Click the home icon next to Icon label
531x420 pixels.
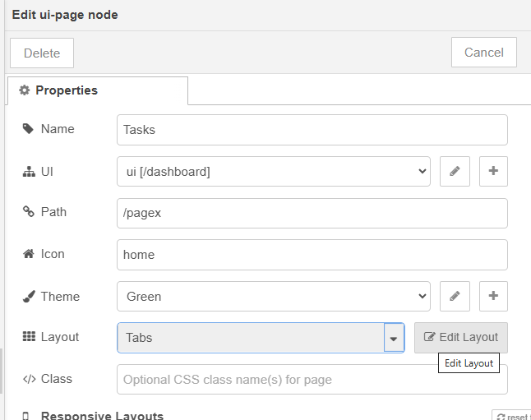(x=28, y=254)
